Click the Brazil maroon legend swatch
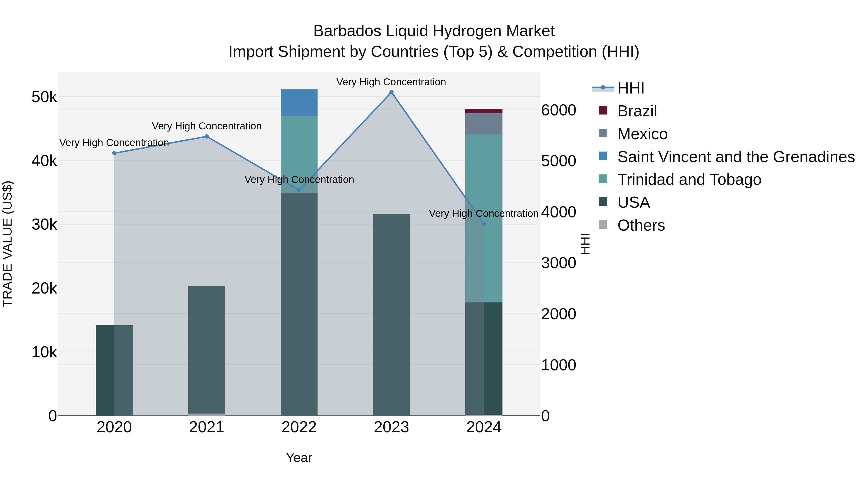The image size is (868, 488). 603,110
